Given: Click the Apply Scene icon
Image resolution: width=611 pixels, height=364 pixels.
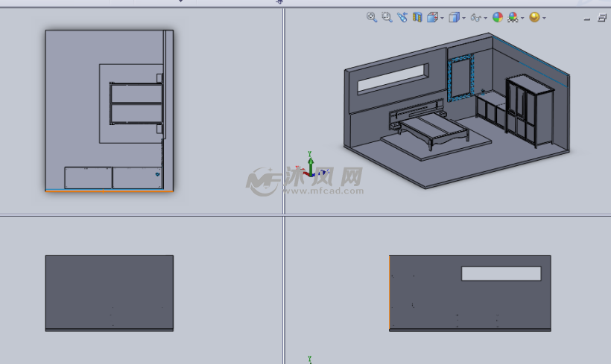Looking at the screenshot, I should point(513,17).
